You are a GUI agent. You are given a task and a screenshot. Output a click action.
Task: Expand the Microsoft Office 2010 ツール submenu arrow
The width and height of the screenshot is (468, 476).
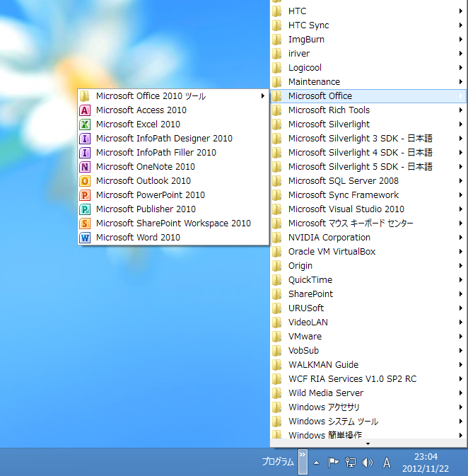[263, 96]
